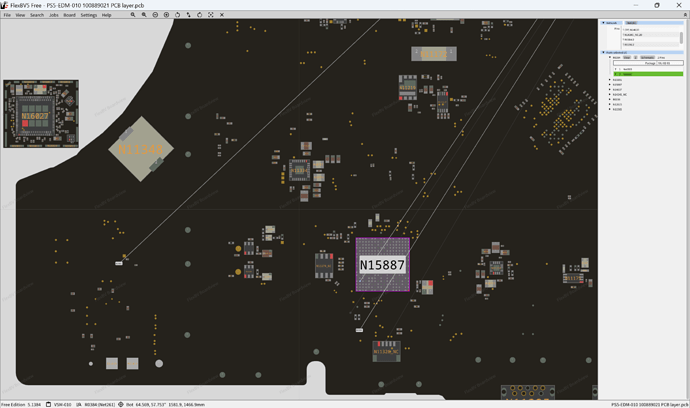Click the rotate board icon
The image size is (690, 408).
pos(177,15)
